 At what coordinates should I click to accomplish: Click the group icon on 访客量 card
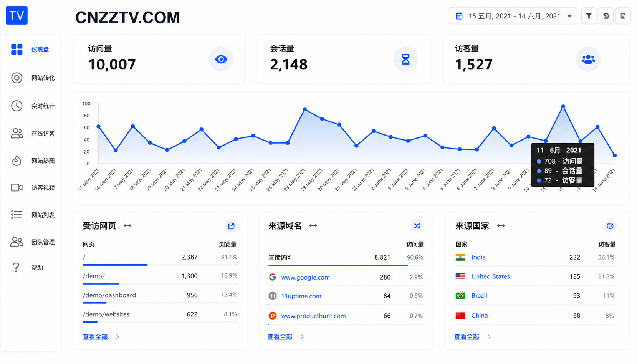588,59
